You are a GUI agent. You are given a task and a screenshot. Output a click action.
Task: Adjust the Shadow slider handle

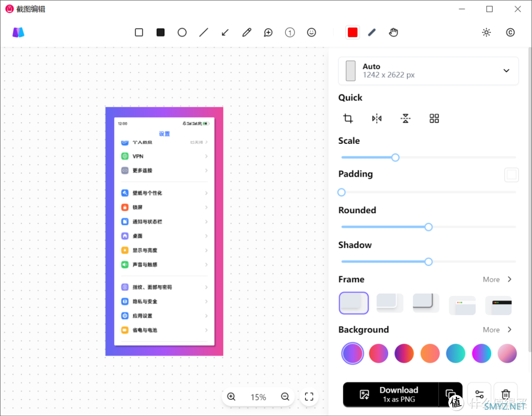tap(429, 262)
